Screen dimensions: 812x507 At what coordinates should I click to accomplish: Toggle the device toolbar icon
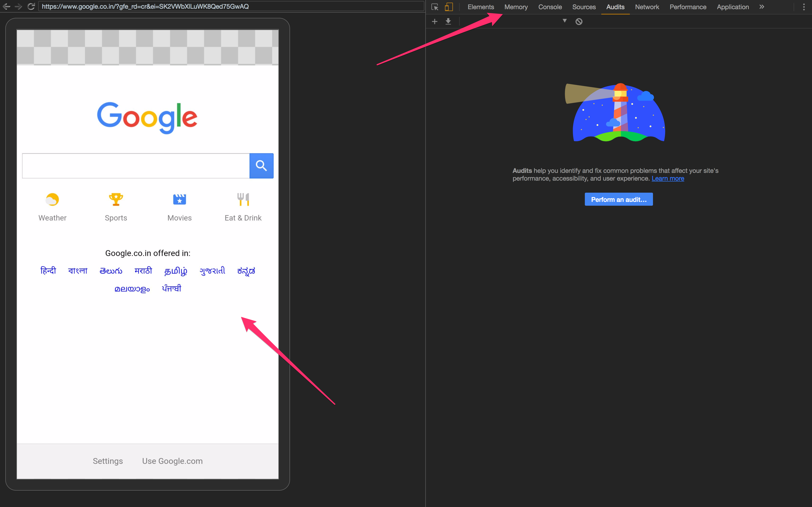tap(449, 7)
